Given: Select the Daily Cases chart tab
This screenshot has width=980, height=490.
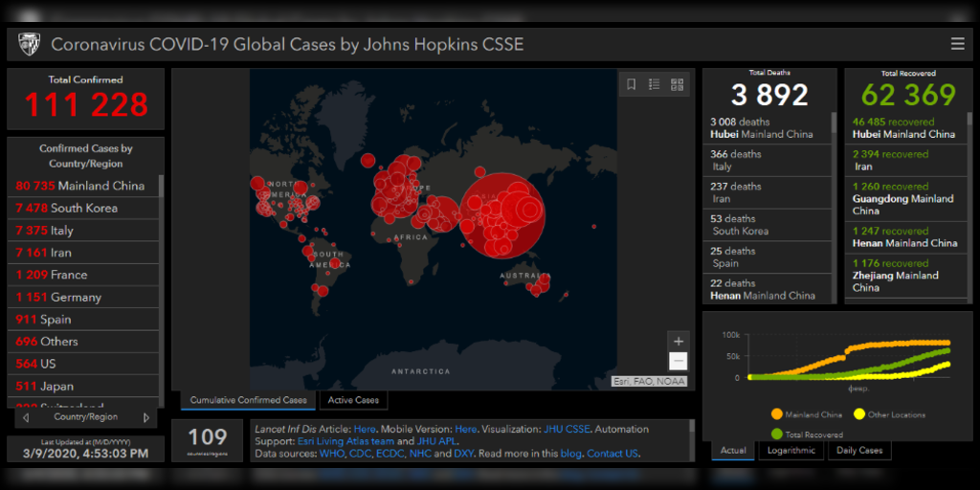Looking at the screenshot, I should click(x=859, y=450).
